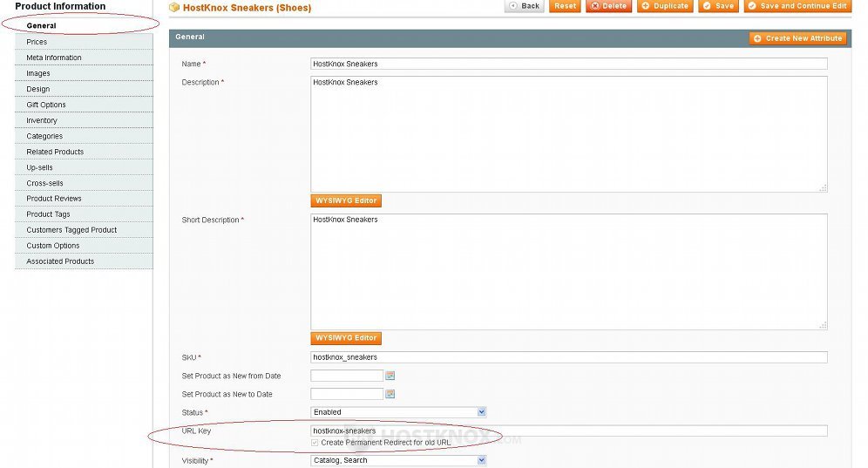
Task: Click Create New Attribute button
Action: click(797, 38)
